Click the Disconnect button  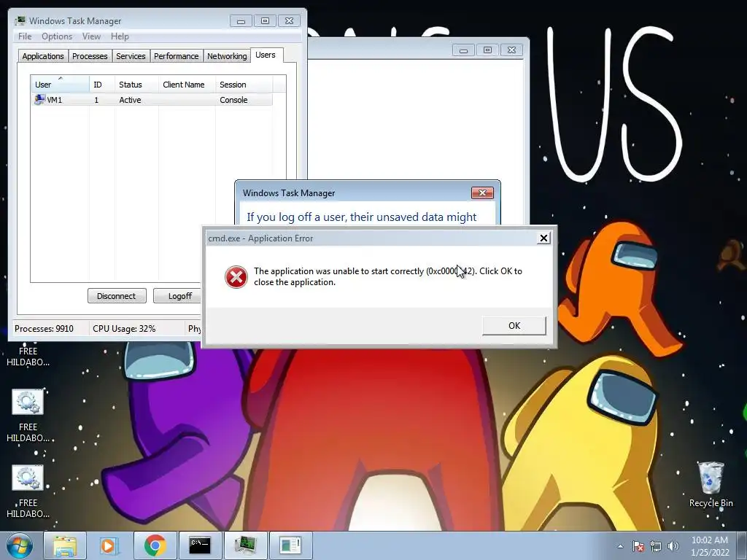[117, 296]
